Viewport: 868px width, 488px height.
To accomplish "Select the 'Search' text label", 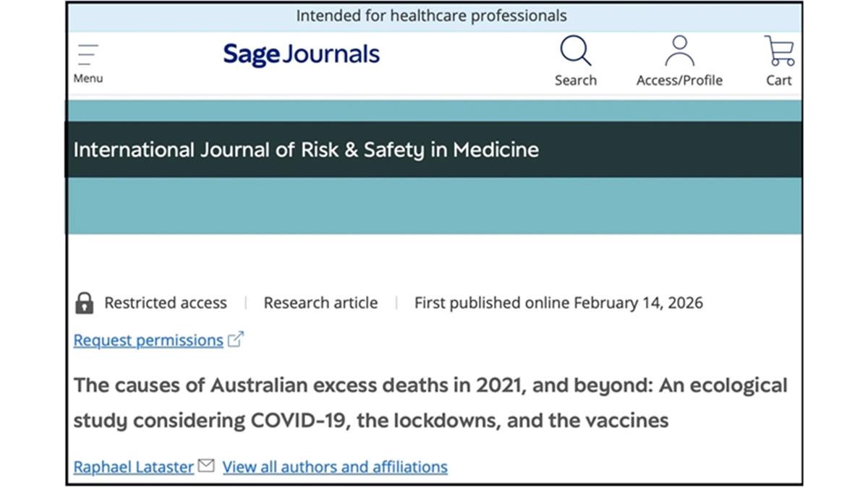I will (x=575, y=80).
